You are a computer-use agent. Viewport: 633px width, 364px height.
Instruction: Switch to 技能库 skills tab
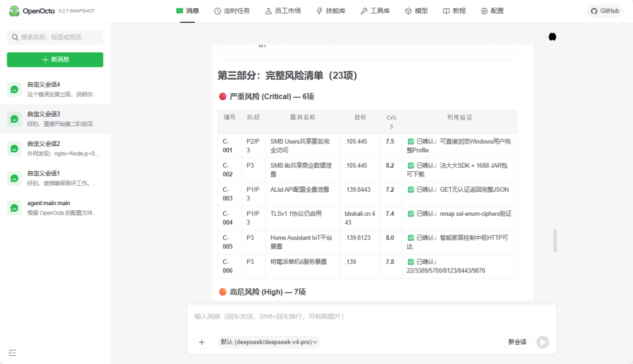click(331, 11)
